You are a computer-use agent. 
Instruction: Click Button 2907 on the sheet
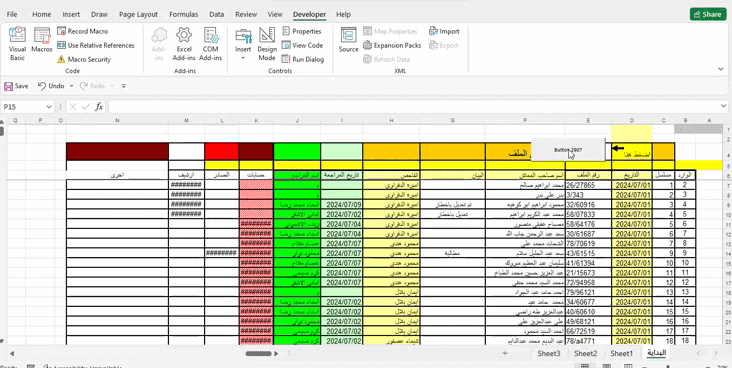(568, 150)
